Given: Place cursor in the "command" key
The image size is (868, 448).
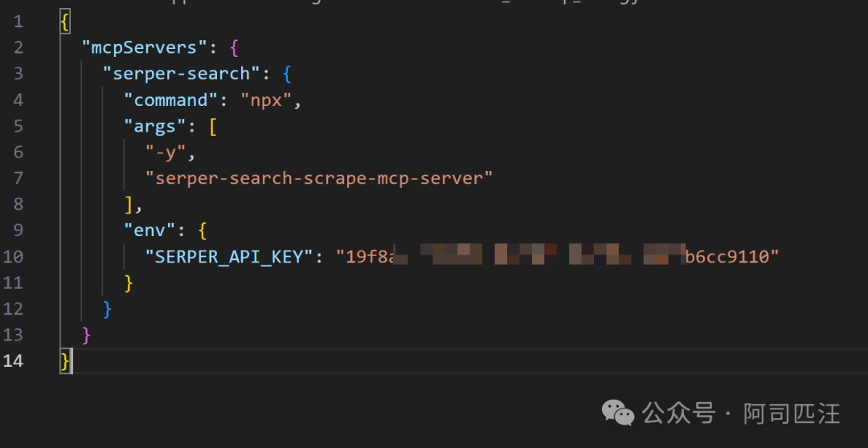Looking at the screenshot, I should (x=171, y=100).
